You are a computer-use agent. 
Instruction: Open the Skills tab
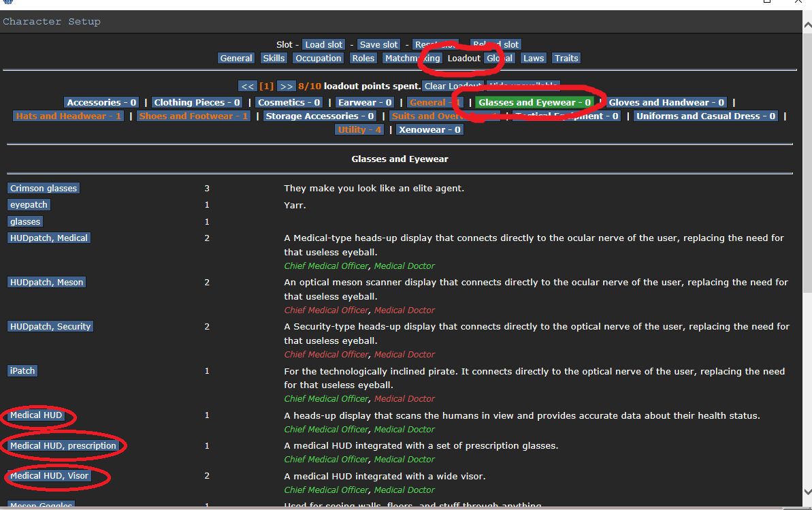coord(274,58)
